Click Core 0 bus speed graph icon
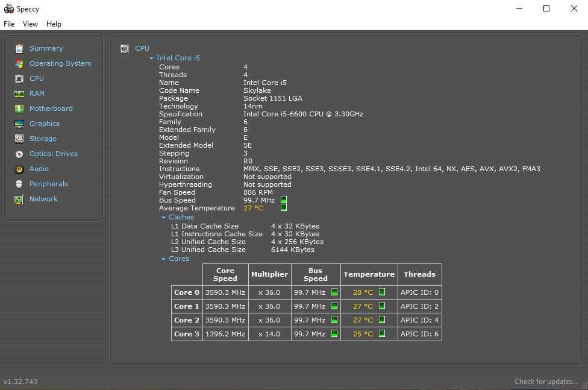Screen dimensions: 588x390 [x=334, y=292]
